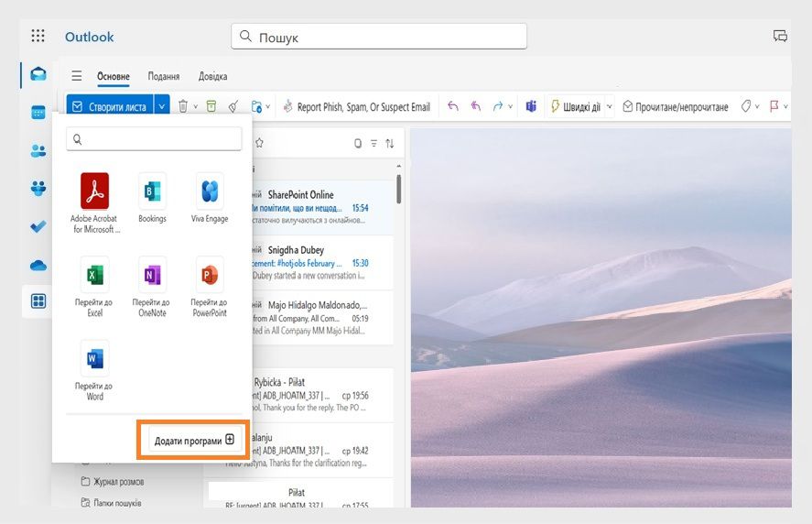Screen dimensions: 812x524
Task: Open the Bookings app
Action: pyautogui.click(x=152, y=198)
